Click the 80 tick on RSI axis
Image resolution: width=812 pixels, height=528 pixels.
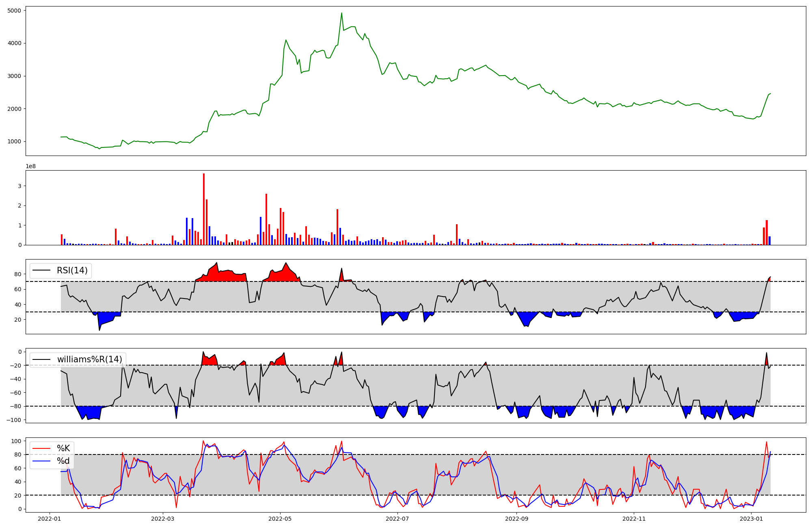pos(17,274)
